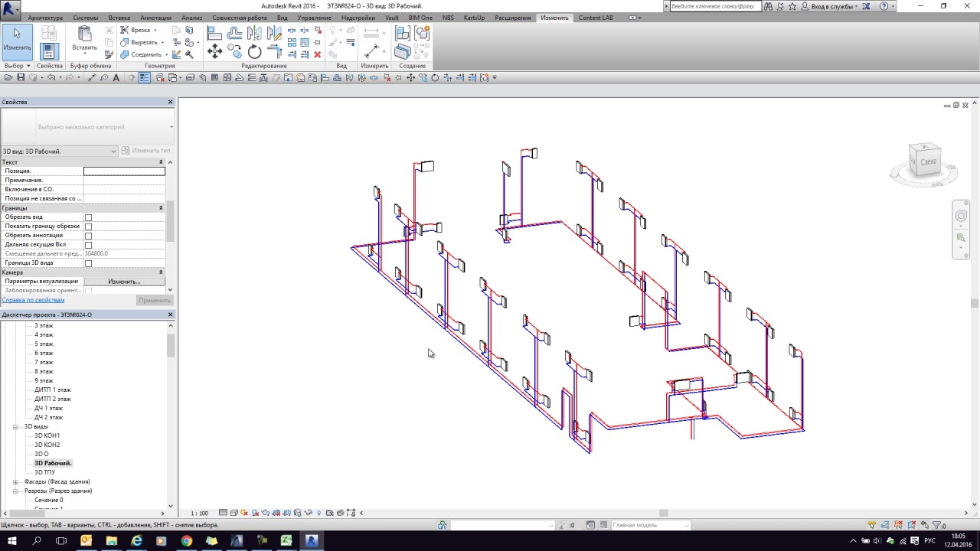This screenshot has width=980, height=551.
Task: Collapse the Разрезы (Разрез здания) node
Action: click(15, 491)
